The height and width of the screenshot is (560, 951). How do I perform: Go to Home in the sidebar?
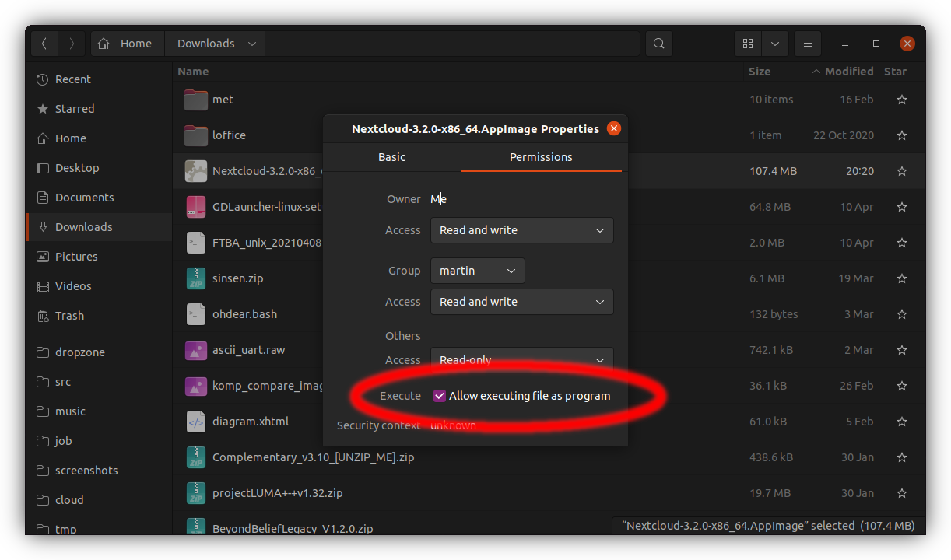[99, 138]
